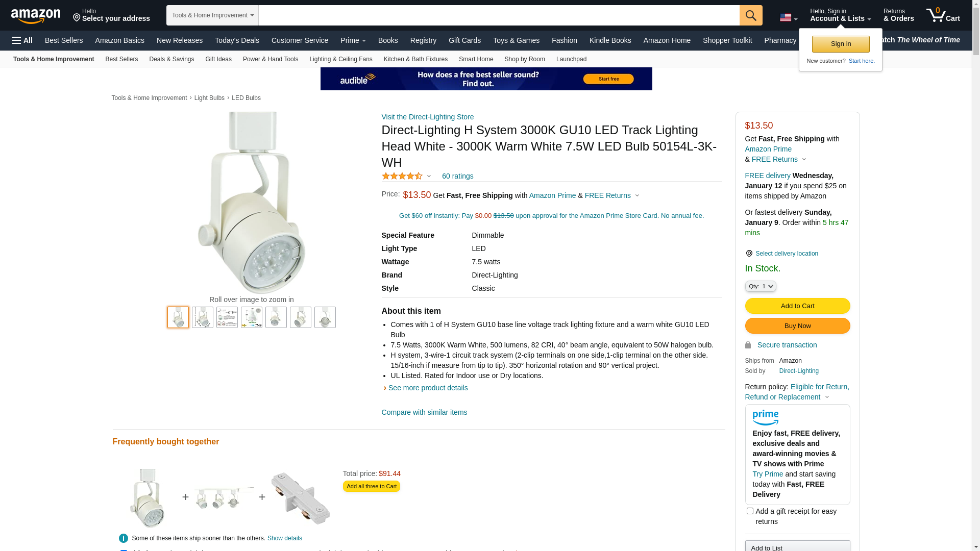980x551 pixels.
Task: Click the star rating icons
Action: 402,176
